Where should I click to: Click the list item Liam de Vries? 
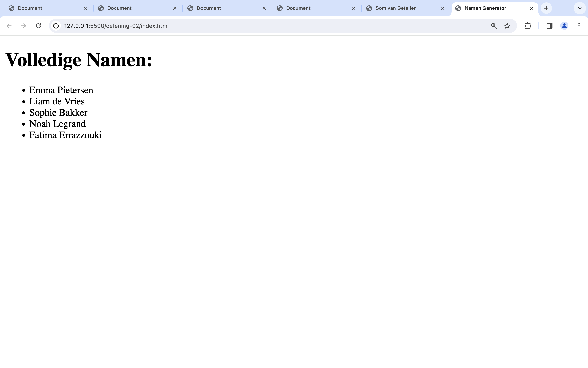57,101
